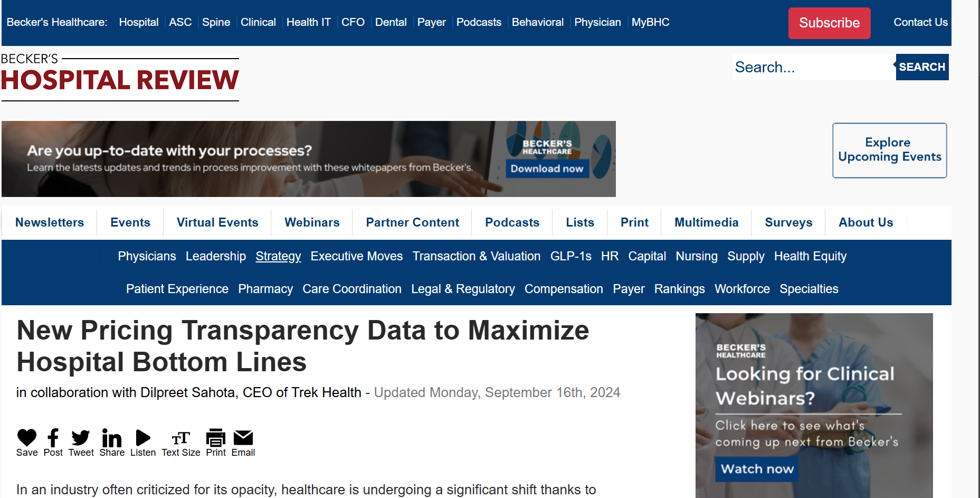Screen dimensions: 980x498
Task: Select Workforce category link
Action: (742, 289)
